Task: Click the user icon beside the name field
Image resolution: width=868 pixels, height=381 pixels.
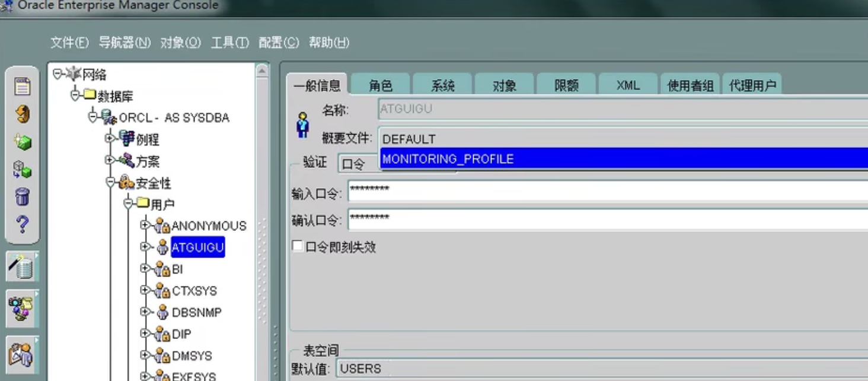Action: [x=302, y=125]
